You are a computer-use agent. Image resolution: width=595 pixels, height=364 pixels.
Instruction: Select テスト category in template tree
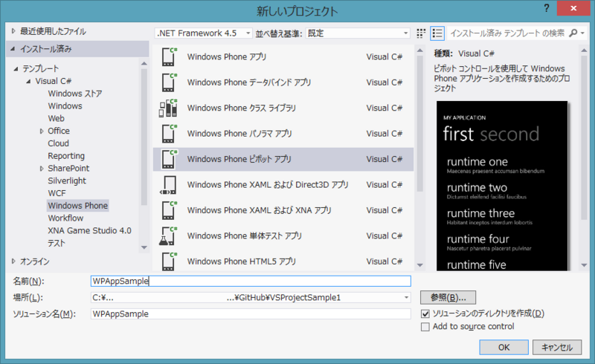[x=57, y=243]
